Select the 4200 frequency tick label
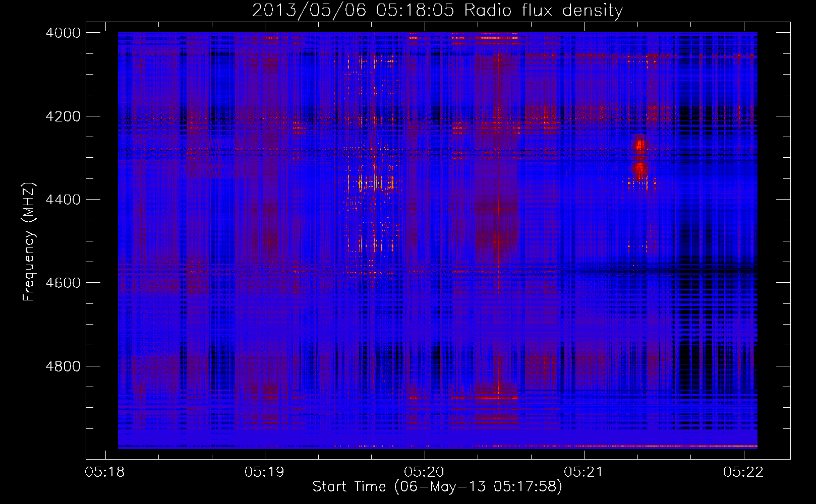This screenshot has width=816, height=504. (63, 116)
